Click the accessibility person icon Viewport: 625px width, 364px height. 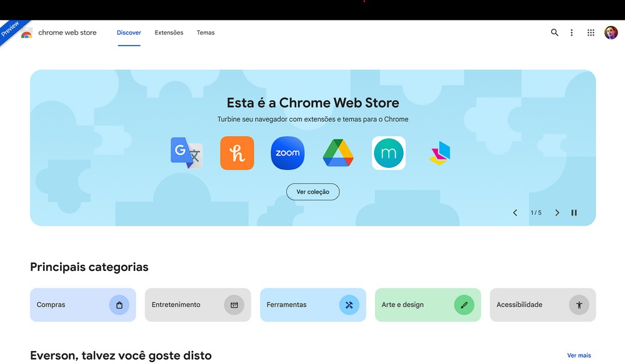point(579,305)
